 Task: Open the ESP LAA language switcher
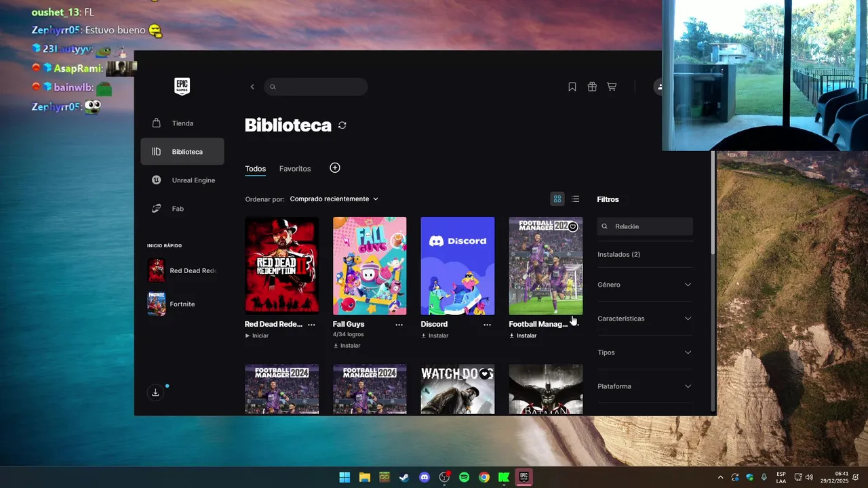coord(781,477)
